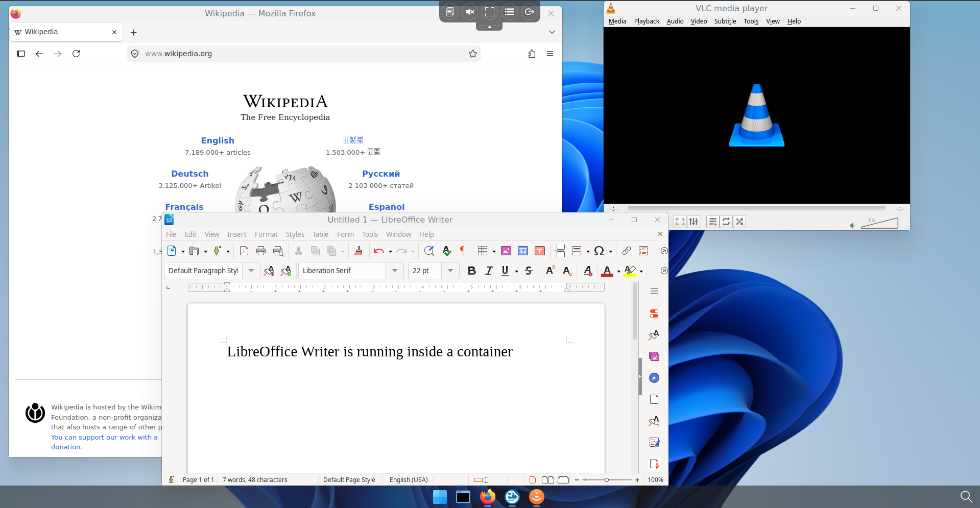Click Clone Formatting paintbrush icon
This screenshot has height=508, width=980.
pos(358,251)
